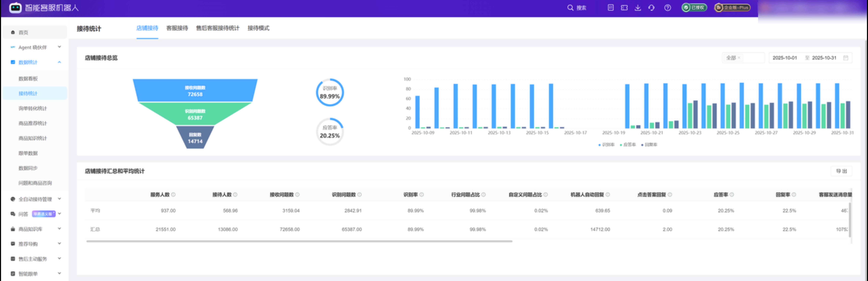
Task: Open the 全部 shop filter dropdown
Action: click(743, 58)
